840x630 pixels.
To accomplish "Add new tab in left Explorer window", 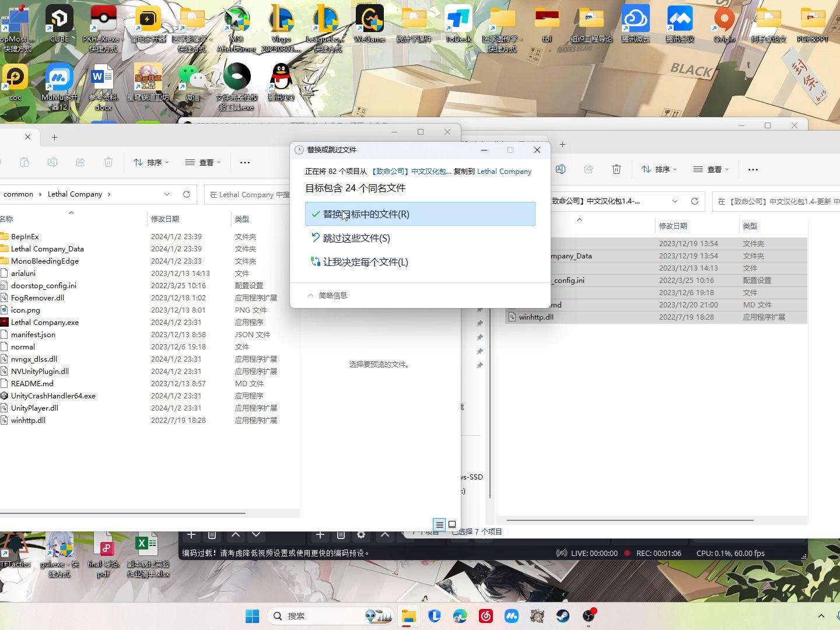I will [x=54, y=137].
